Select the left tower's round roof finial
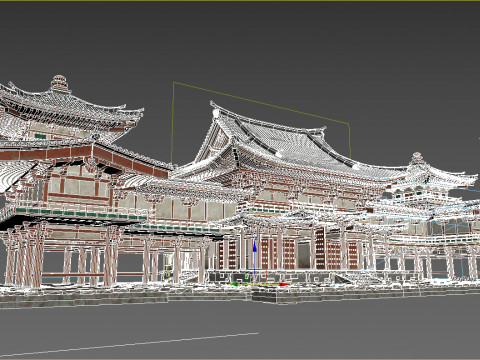This screenshot has width=480, height=360. [x=60, y=83]
